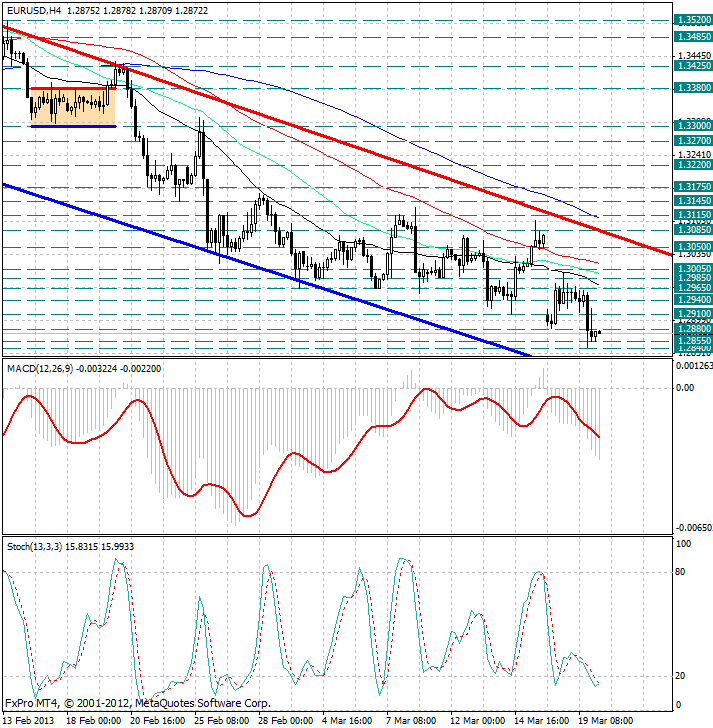This screenshot has height=728, width=713.
Task: Select the 1.33000 price level label
Action: [x=693, y=125]
